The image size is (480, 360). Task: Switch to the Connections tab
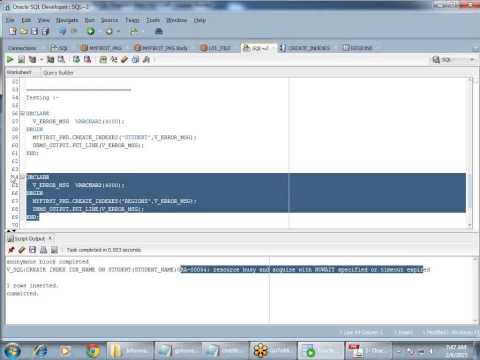point(22,48)
